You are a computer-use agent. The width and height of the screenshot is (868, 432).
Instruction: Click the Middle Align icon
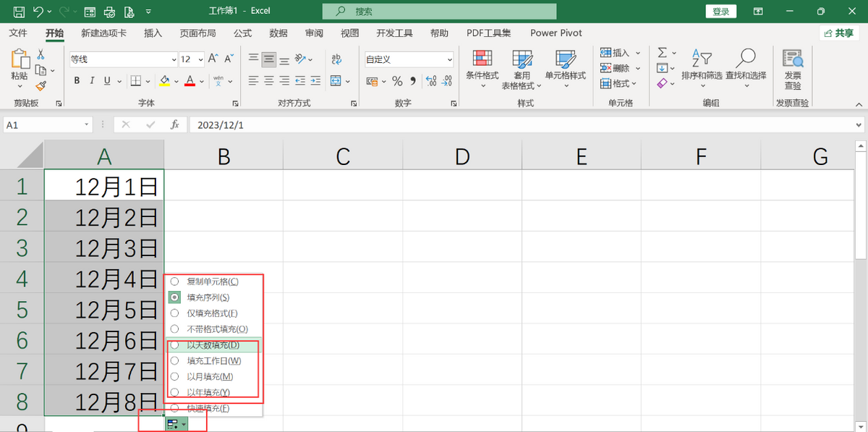pyautogui.click(x=269, y=59)
